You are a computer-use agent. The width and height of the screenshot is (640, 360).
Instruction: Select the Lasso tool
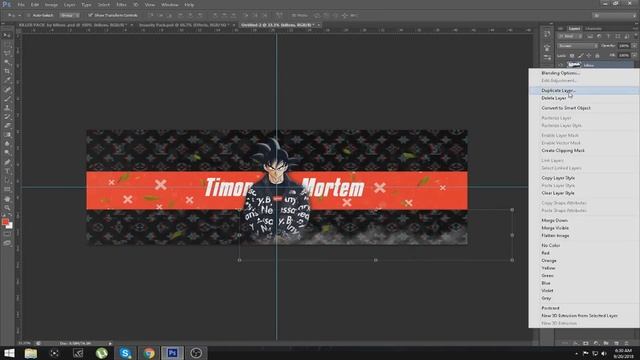coord(7,53)
